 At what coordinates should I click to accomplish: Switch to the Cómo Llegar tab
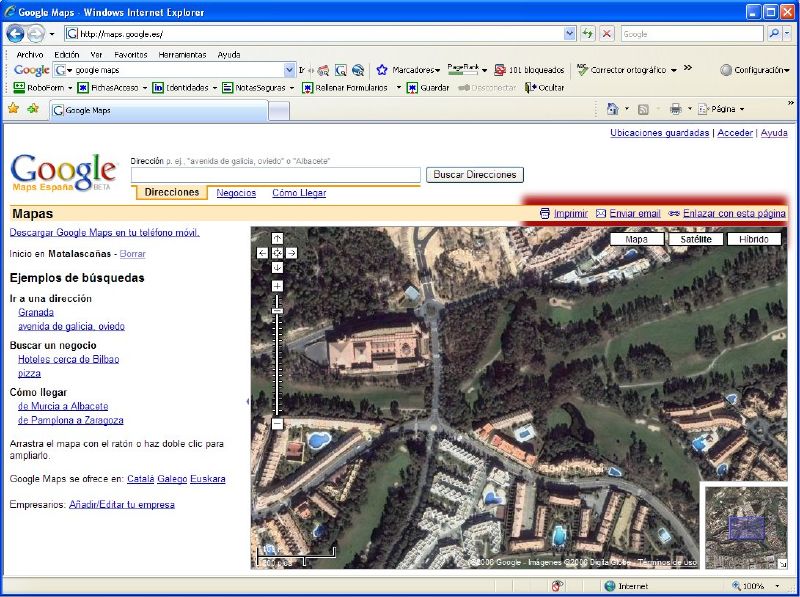[x=299, y=193]
